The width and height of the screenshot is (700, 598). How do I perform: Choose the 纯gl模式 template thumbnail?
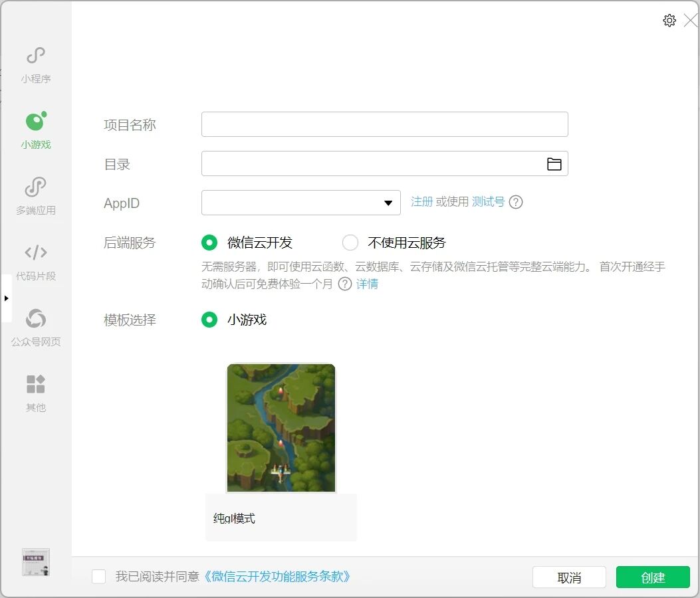pyautogui.click(x=281, y=427)
